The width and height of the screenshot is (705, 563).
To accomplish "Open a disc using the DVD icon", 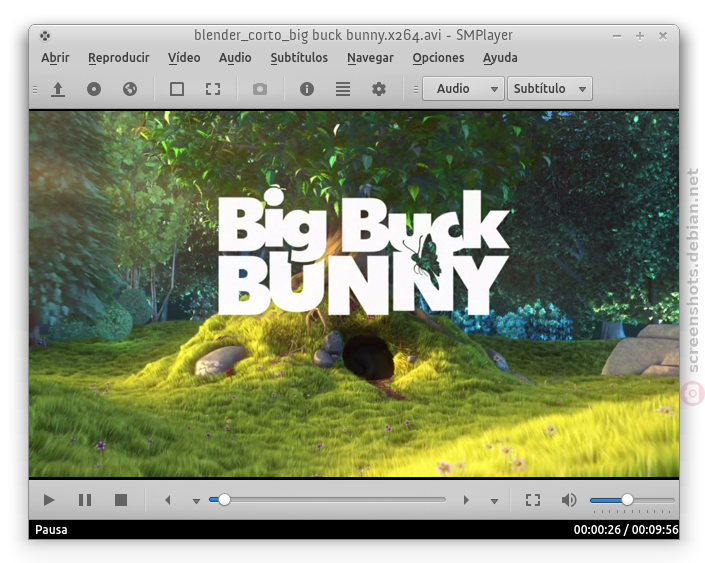I will click(x=94, y=89).
